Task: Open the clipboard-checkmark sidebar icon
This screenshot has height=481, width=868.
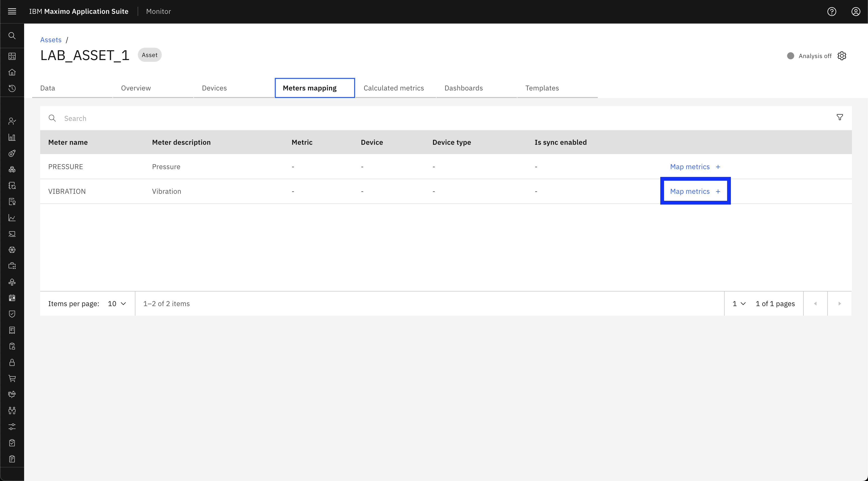Action: (x=12, y=443)
